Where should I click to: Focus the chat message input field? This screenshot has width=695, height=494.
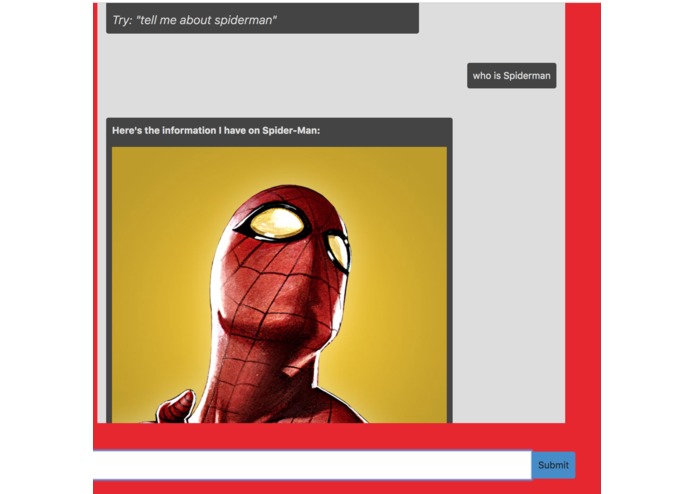coord(312,465)
